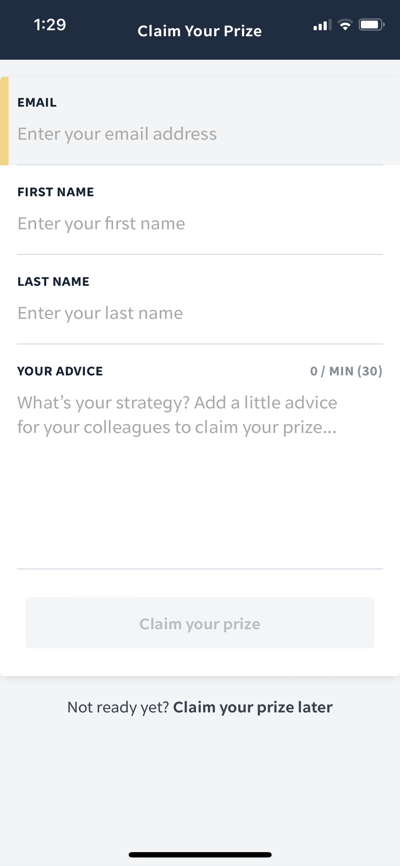Viewport: 400px width, 866px height.
Task: Tap the Claim Your Prize header title
Action: tap(199, 30)
